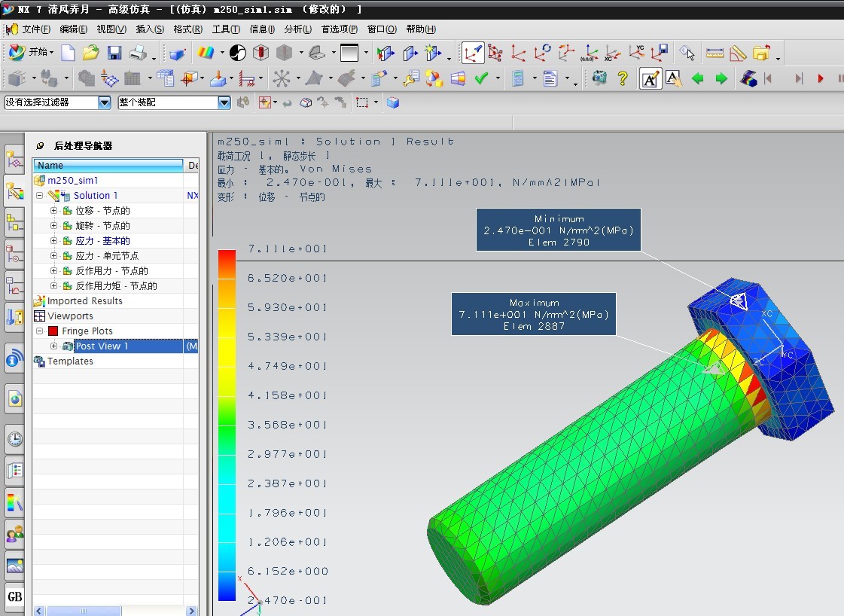Save the simulation with the floppy icon
844x616 pixels.
click(x=114, y=52)
